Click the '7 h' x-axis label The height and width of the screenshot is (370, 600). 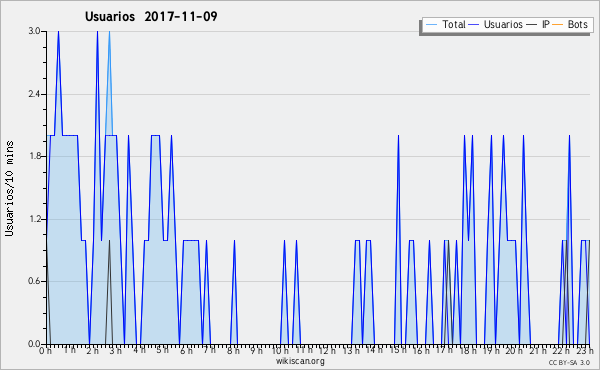click(x=209, y=350)
